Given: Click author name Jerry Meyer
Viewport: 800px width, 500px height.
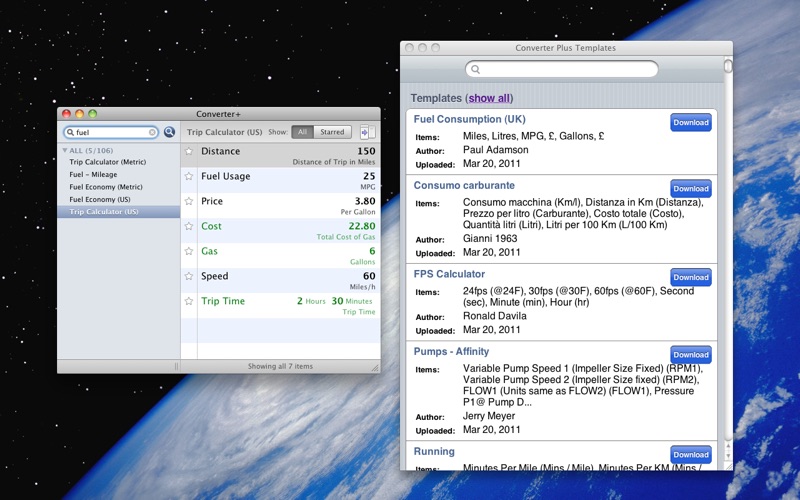Looking at the screenshot, I should [489, 416].
